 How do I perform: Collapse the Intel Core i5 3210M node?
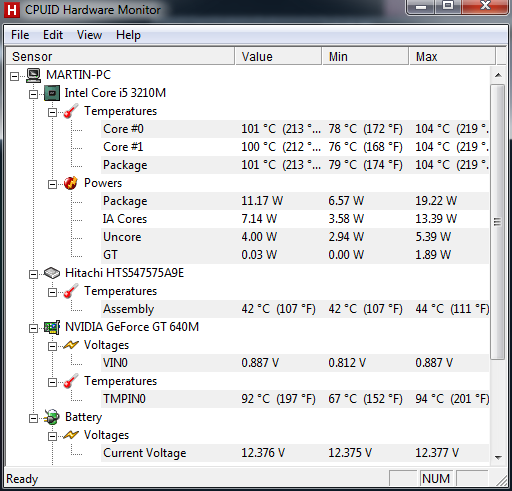[33, 95]
